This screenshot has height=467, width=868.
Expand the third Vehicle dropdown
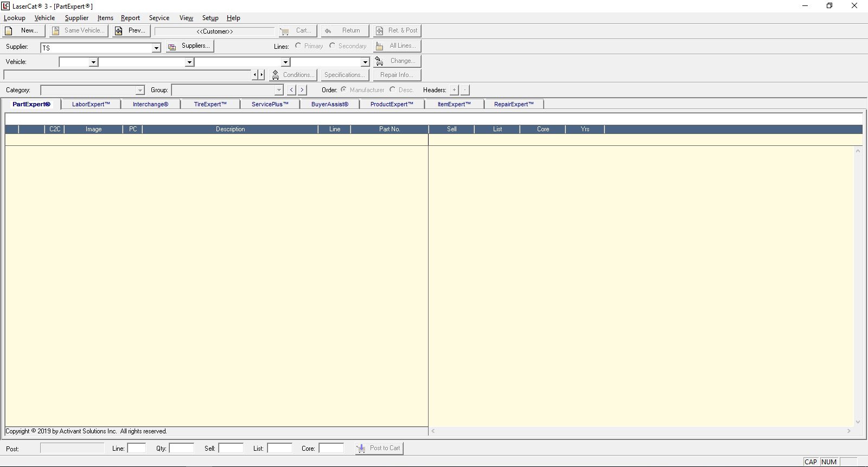coord(285,62)
